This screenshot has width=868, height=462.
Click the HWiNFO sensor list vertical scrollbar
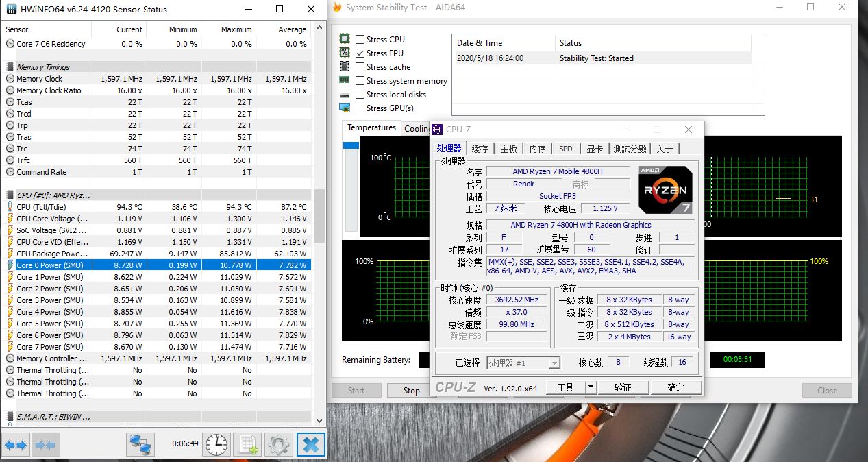click(319, 216)
